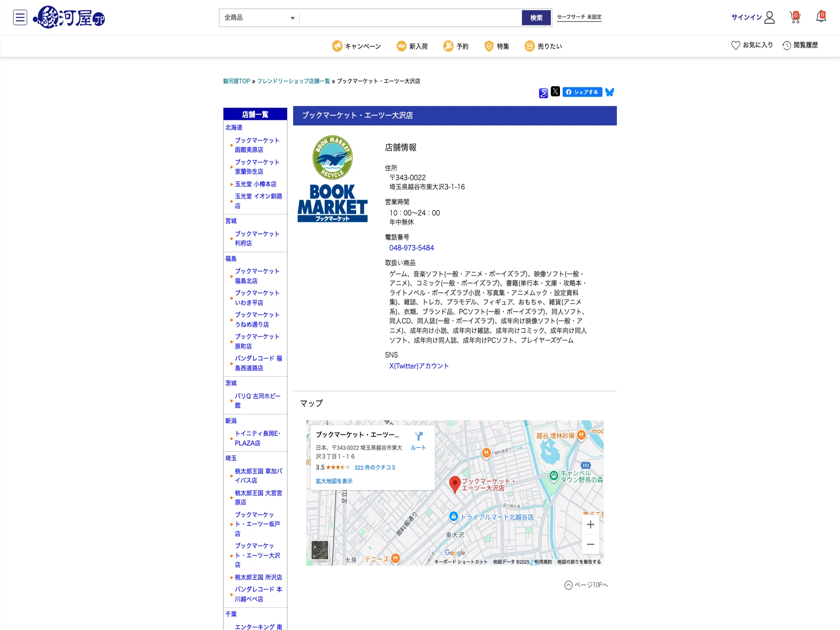Open ブックマーケット・エーツー坂戸店 link

click(x=257, y=524)
